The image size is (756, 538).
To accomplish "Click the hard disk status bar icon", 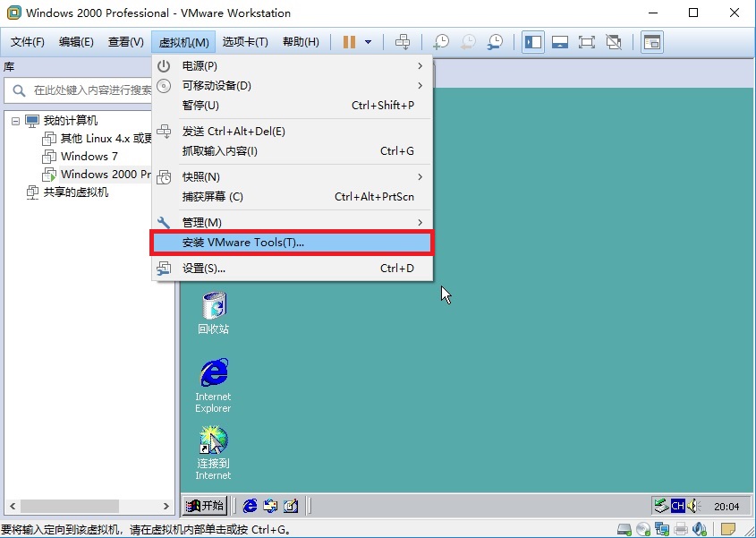I will click(x=624, y=529).
